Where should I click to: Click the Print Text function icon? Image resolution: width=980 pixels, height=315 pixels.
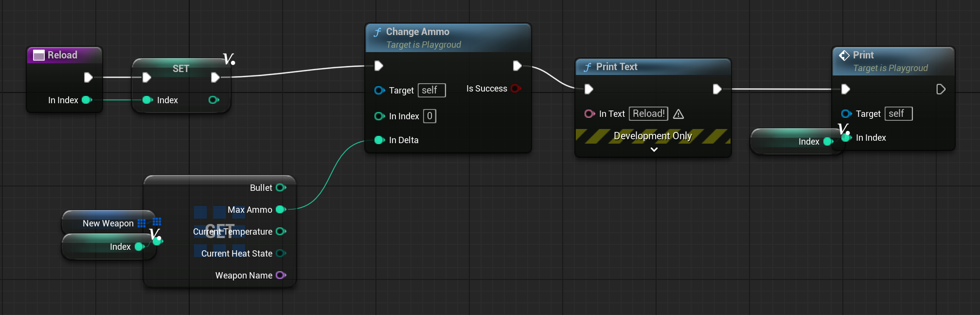[588, 67]
